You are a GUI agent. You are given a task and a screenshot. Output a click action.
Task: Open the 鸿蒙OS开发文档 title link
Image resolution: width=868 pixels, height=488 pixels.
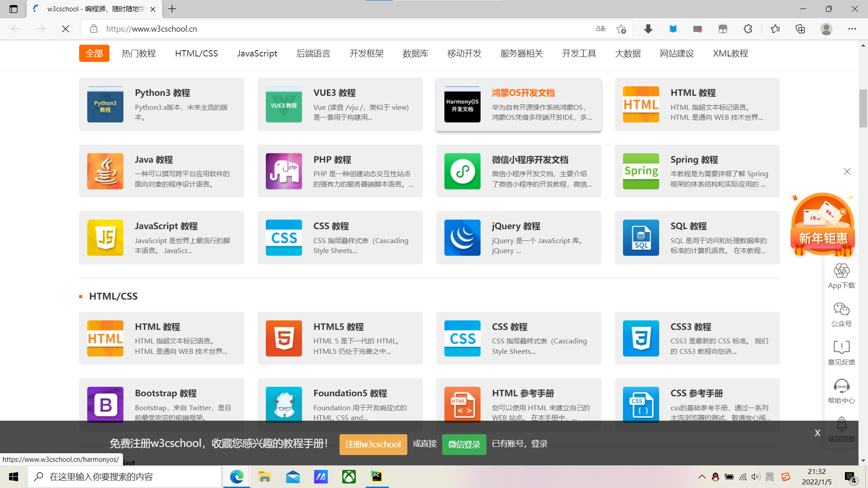(x=523, y=93)
